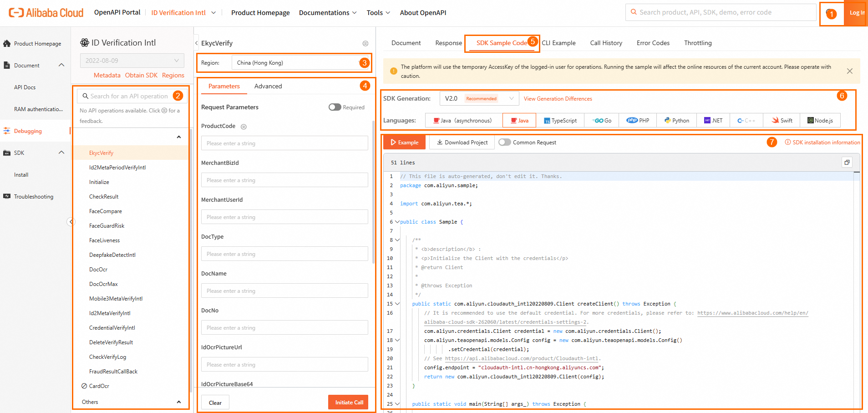Image resolution: width=868 pixels, height=413 pixels.
Task: Click the ProductCode input field
Action: [284, 143]
